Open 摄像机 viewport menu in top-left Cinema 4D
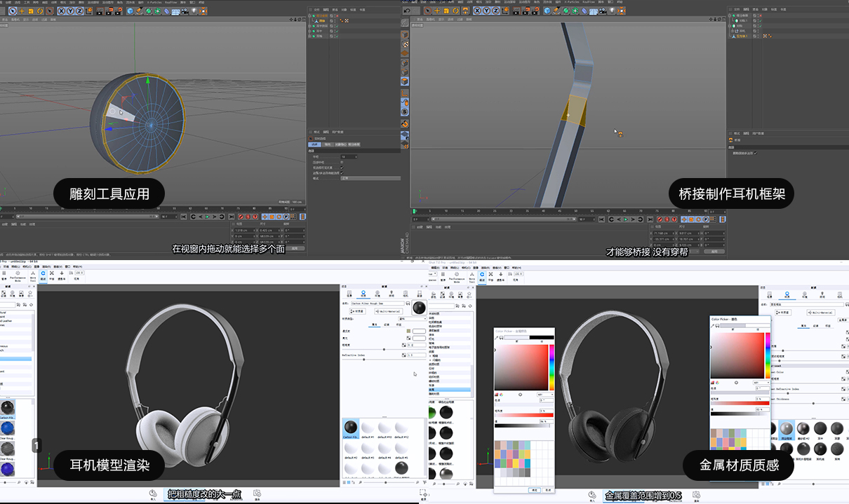This screenshot has width=849, height=504. pyautogui.click(x=15, y=20)
